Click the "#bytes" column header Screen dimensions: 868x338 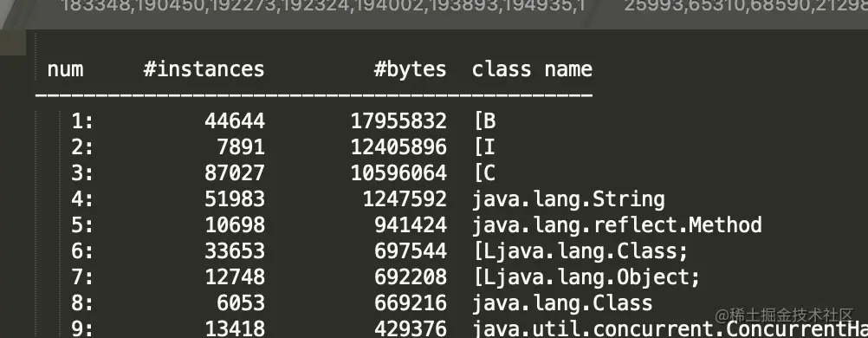410,69
